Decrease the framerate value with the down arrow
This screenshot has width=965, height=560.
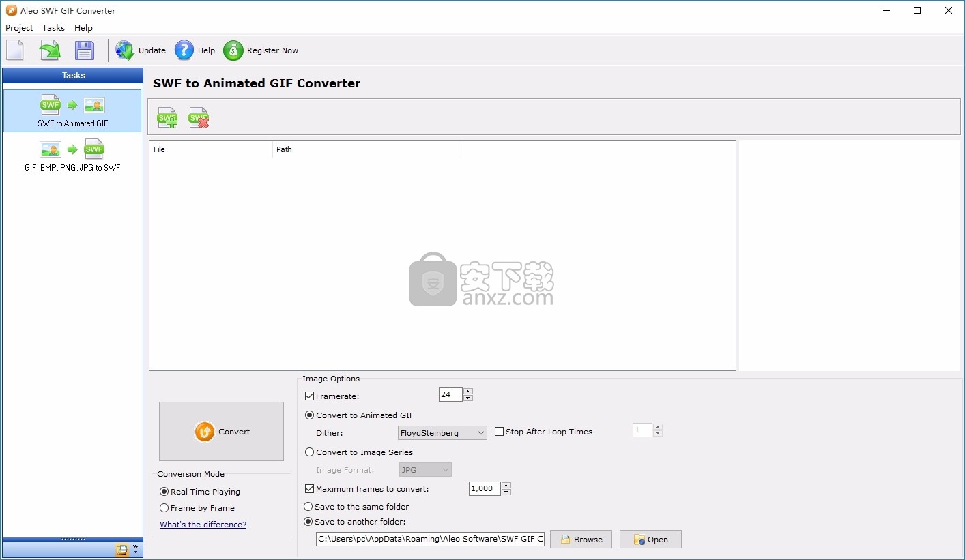pos(467,398)
